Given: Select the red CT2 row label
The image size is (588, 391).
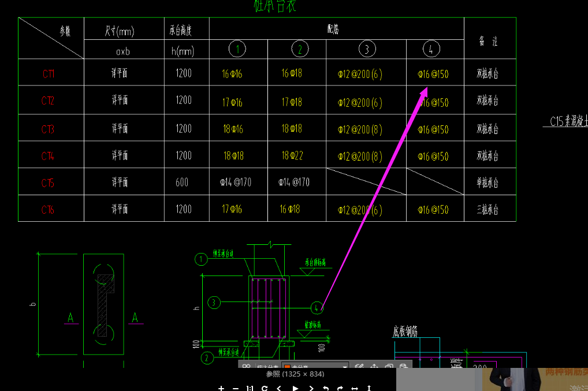Looking at the screenshot, I should tap(47, 100).
